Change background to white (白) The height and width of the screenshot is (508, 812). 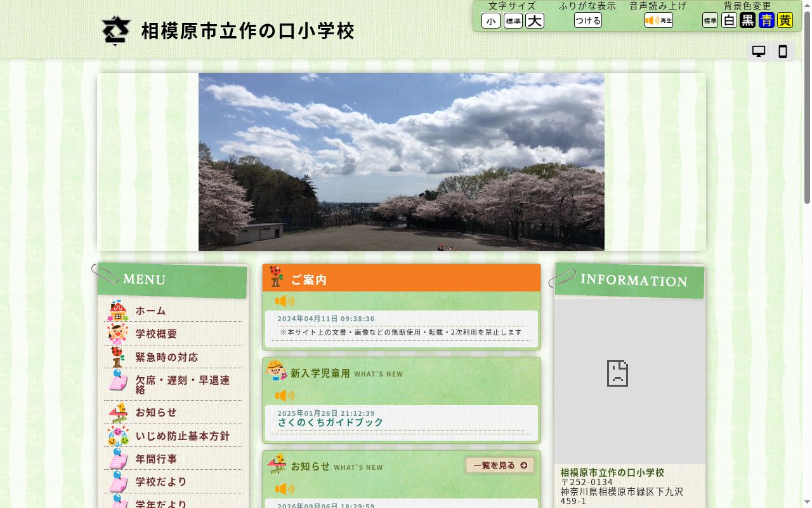point(729,20)
